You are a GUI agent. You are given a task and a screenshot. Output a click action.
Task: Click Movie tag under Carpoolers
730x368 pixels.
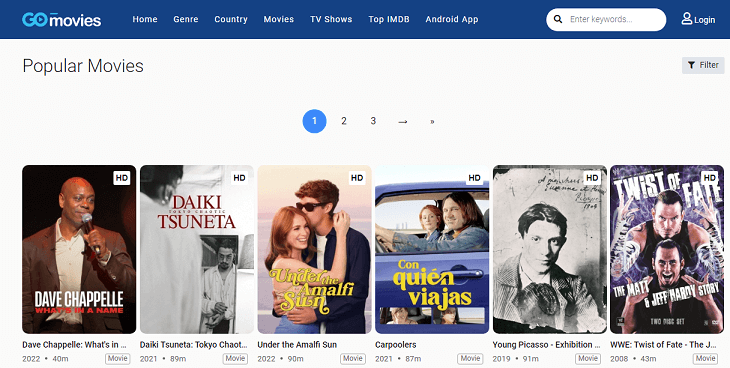470,359
